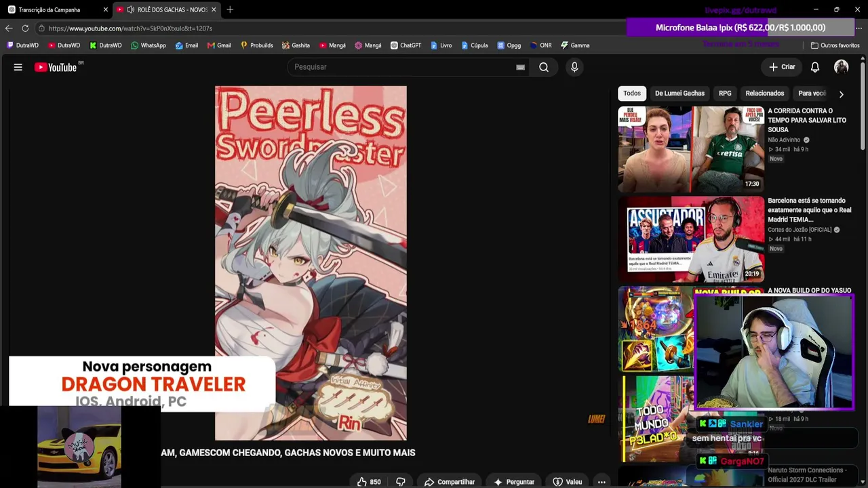The width and height of the screenshot is (868, 488).
Task: Dislike the video with thumbs-down
Action: tap(401, 482)
